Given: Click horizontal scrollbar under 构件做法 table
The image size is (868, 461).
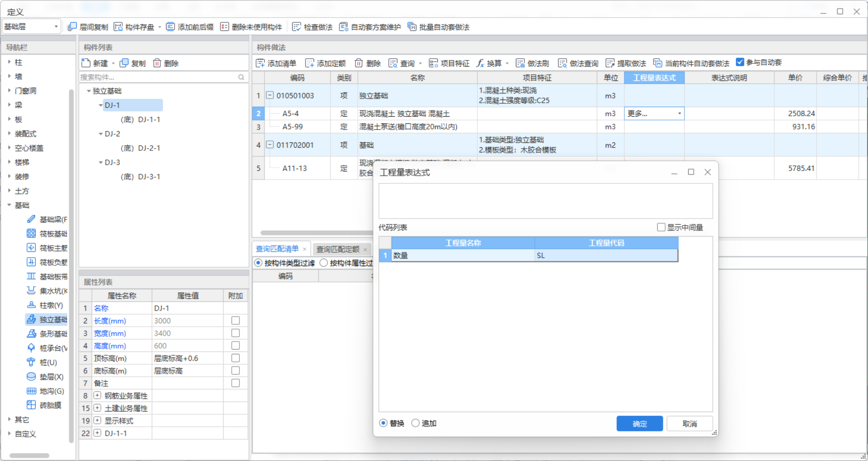Looking at the screenshot, I should pos(316,233).
